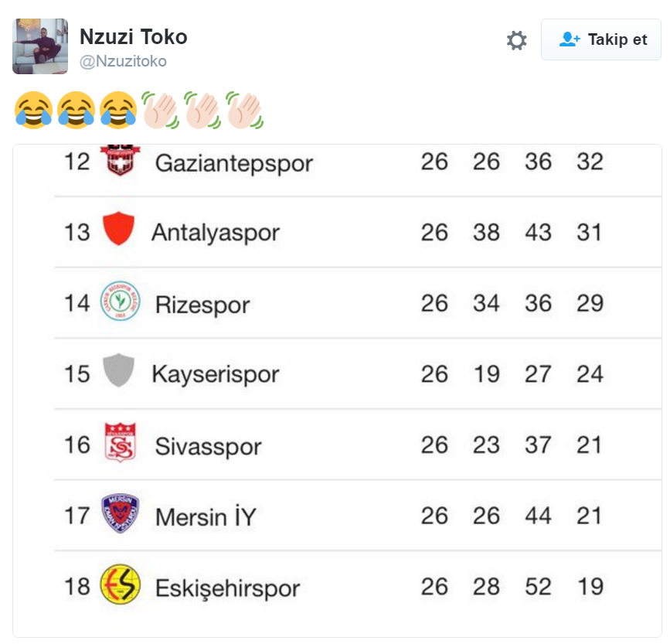The width and height of the screenshot is (670, 644).
Task: Click the Eskişehirspor yellow round logo
Action: tap(120, 584)
